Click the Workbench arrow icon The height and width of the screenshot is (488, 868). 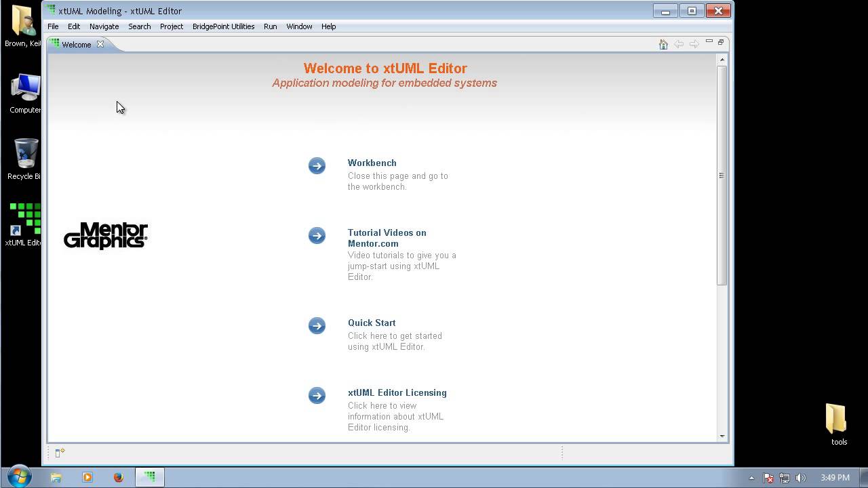317,165
